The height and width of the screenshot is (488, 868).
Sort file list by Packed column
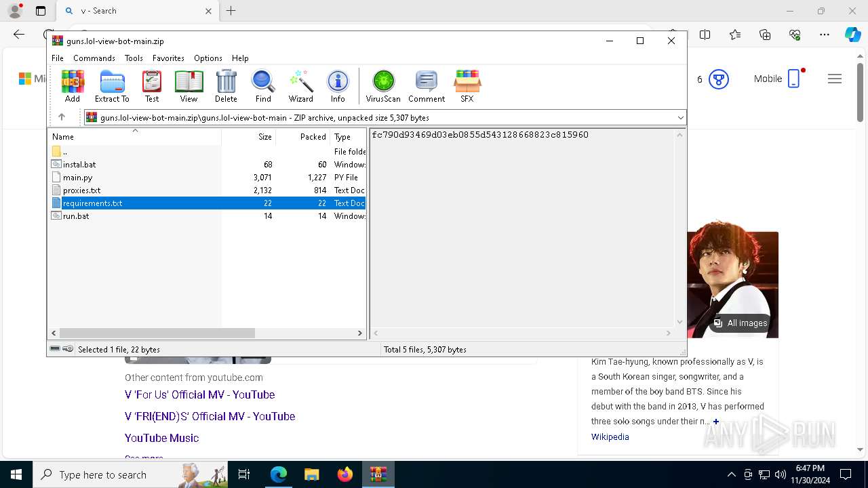tap(302, 136)
